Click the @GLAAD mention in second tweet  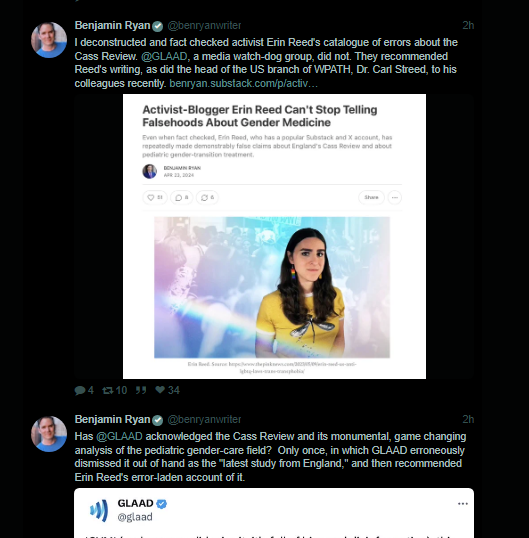tap(119, 436)
